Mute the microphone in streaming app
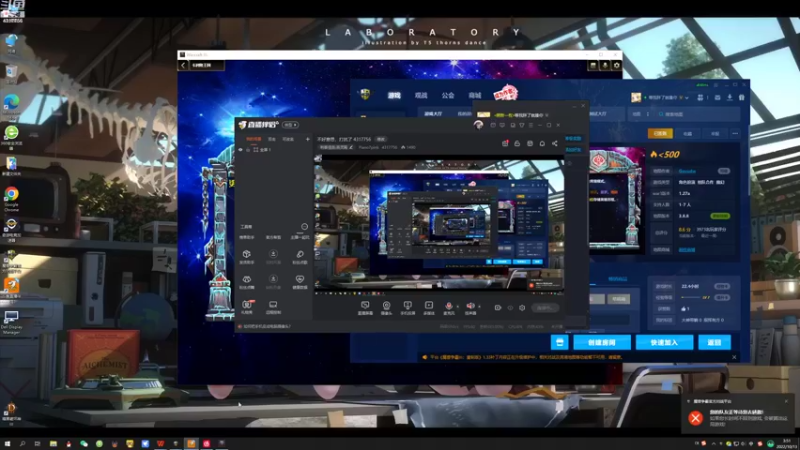 [x=448, y=306]
